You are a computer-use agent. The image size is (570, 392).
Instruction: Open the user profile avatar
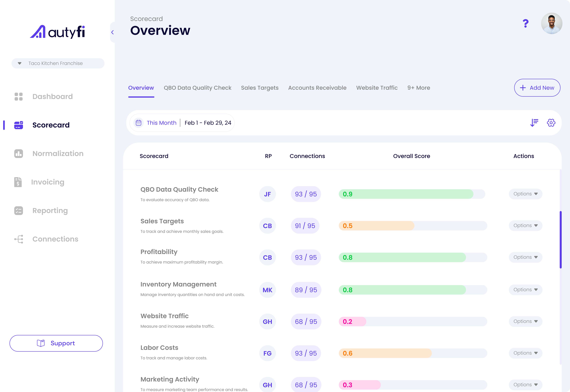[552, 23]
